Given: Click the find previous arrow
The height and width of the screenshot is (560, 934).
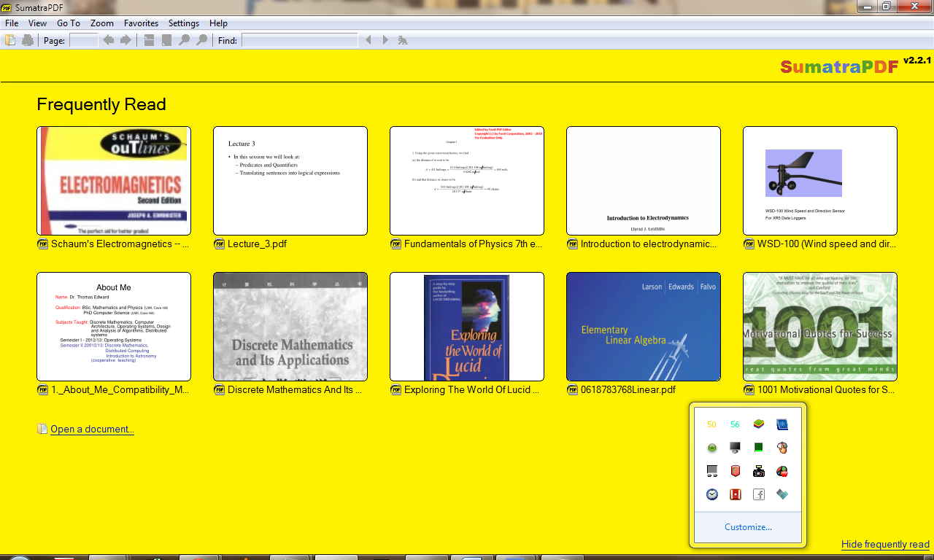Looking at the screenshot, I should pyautogui.click(x=368, y=40).
